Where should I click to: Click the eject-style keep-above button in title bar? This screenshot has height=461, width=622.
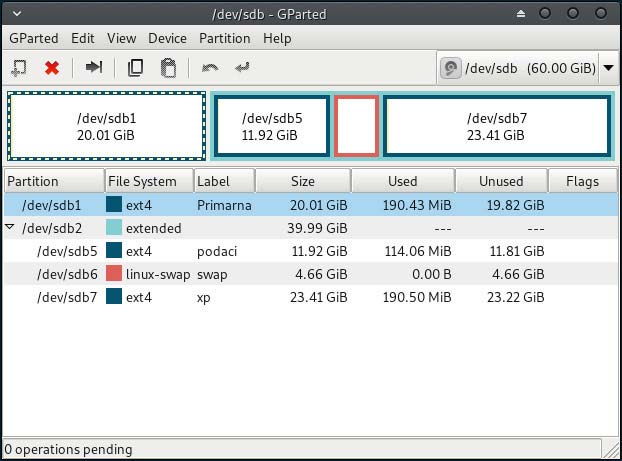(x=521, y=14)
